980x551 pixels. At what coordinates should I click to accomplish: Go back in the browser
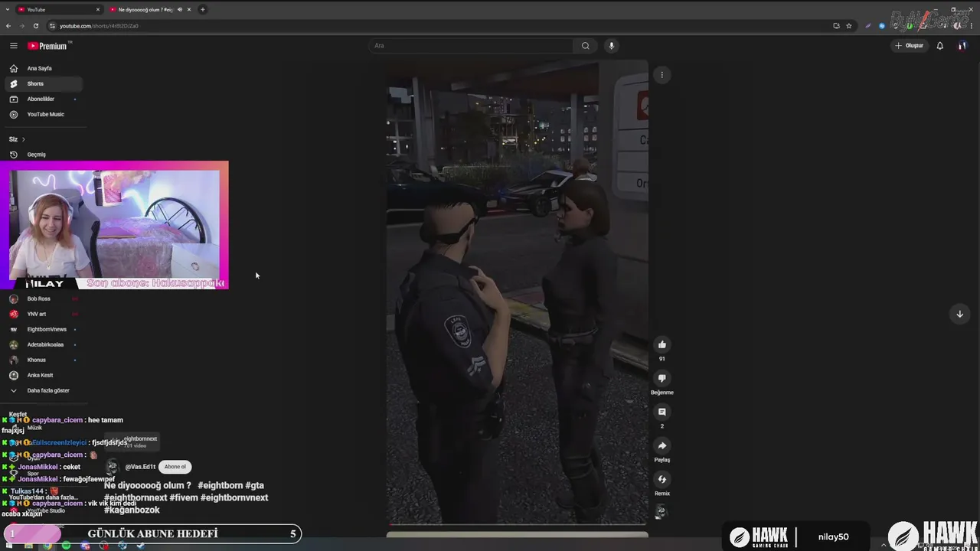pos(8,26)
